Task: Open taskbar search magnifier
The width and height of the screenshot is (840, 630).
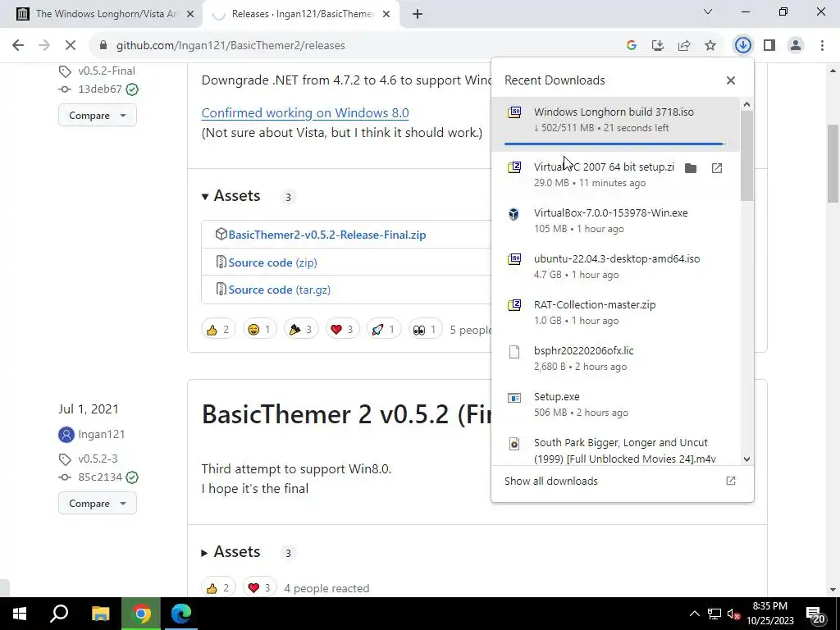Action: coord(59,614)
